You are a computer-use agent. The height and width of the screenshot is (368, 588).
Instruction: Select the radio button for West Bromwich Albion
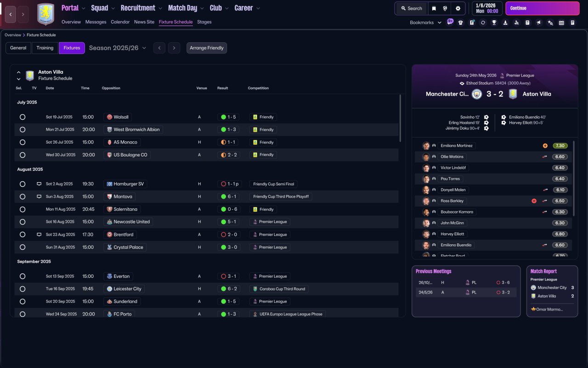tap(23, 130)
